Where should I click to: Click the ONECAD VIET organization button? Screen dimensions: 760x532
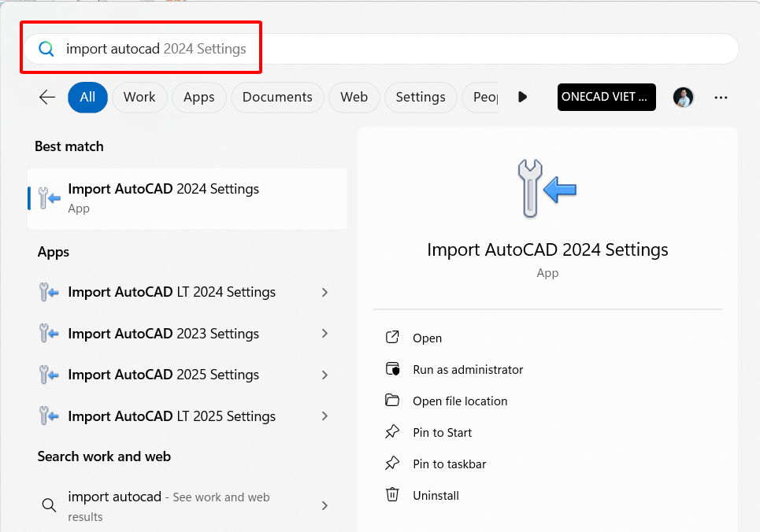[x=606, y=98]
